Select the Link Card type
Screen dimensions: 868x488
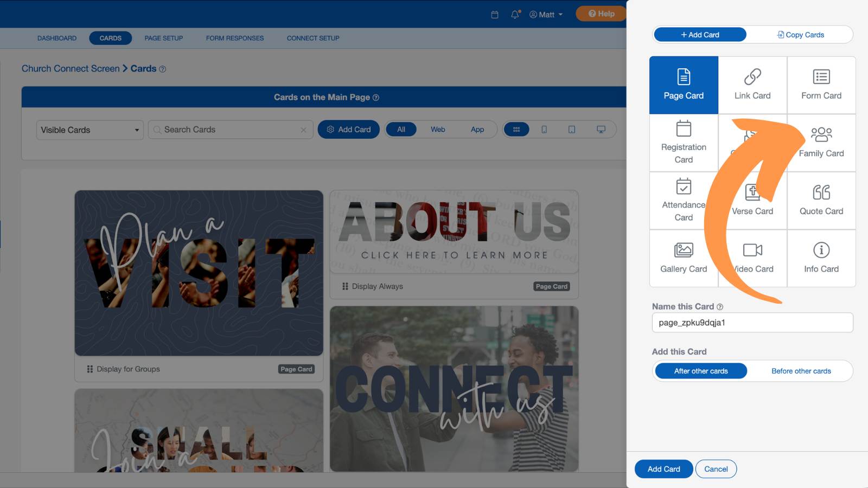click(x=752, y=85)
